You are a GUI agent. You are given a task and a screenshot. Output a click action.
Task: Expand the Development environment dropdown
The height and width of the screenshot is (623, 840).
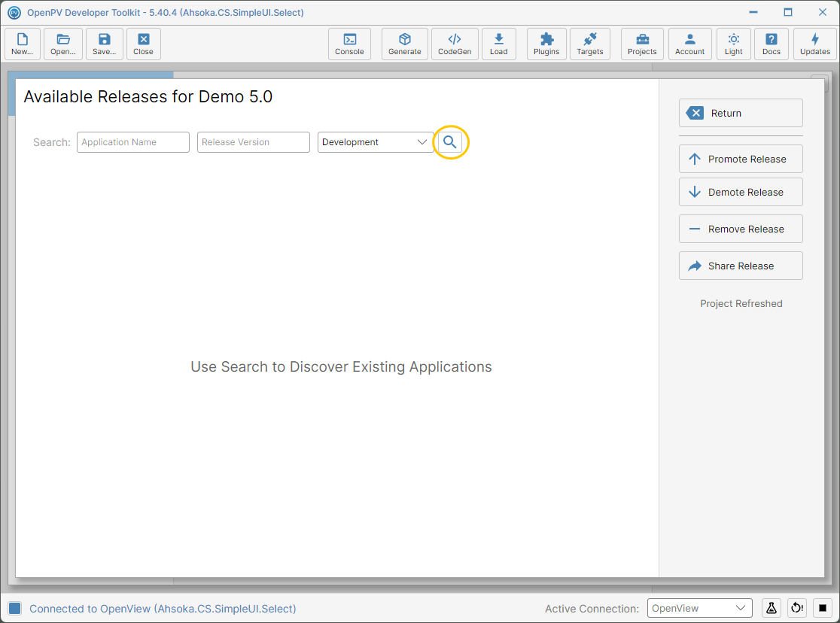376,142
